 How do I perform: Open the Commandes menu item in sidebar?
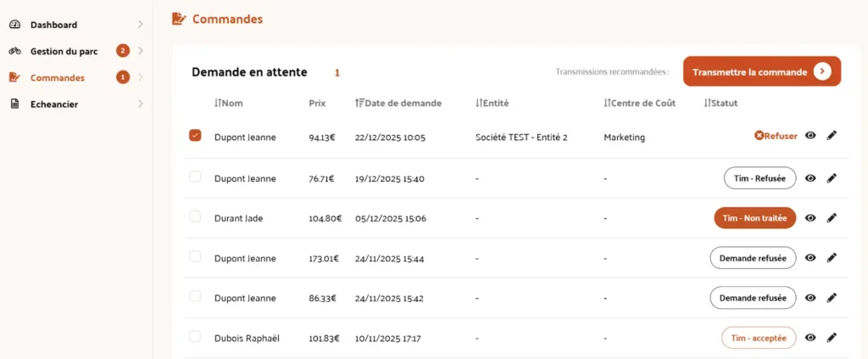[58, 77]
